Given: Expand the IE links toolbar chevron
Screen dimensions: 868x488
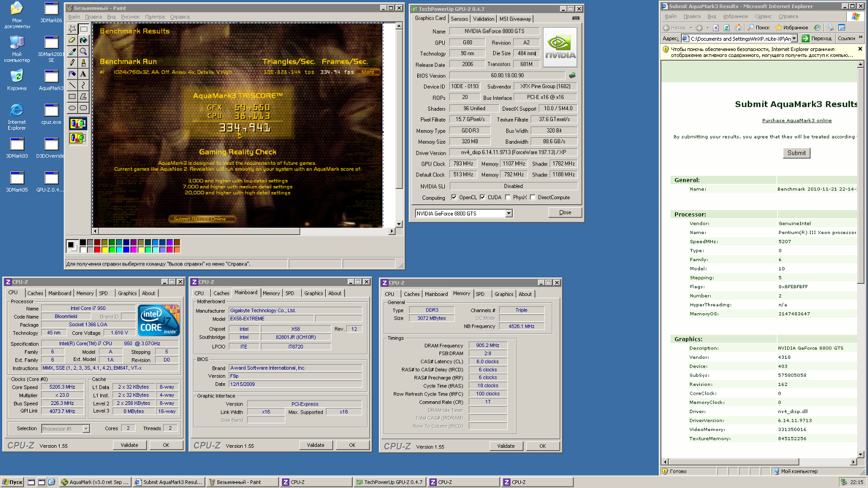Looking at the screenshot, I should click(860, 38).
